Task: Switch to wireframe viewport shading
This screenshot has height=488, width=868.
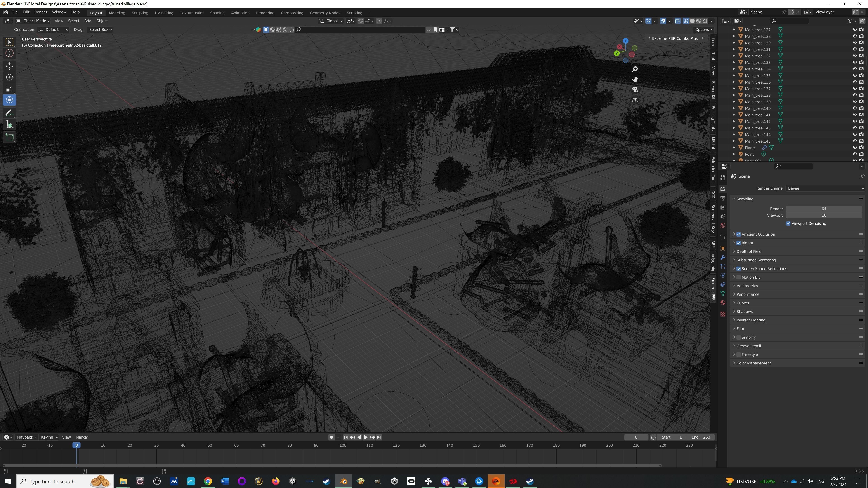Action: 686,21
